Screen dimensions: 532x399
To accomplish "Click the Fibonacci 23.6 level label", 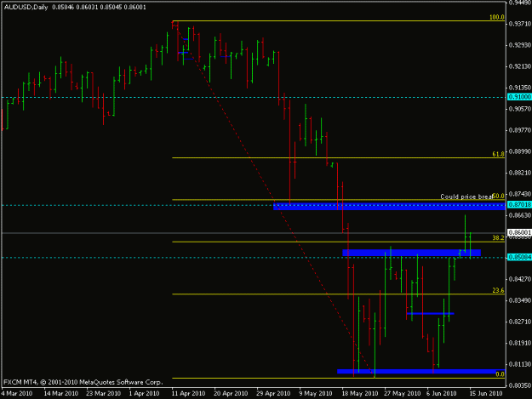I will pyautogui.click(x=498, y=290).
